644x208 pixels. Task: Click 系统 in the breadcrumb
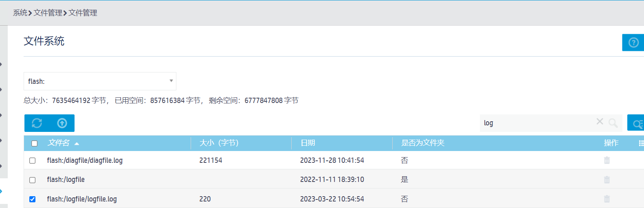(20, 13)
